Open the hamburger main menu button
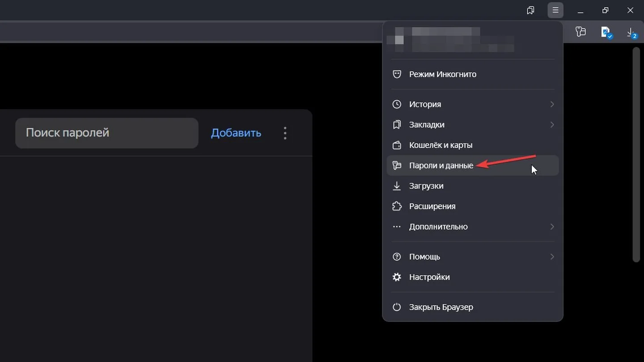The height and width of the screenshot is (362, 644). (x=555, y=10)
